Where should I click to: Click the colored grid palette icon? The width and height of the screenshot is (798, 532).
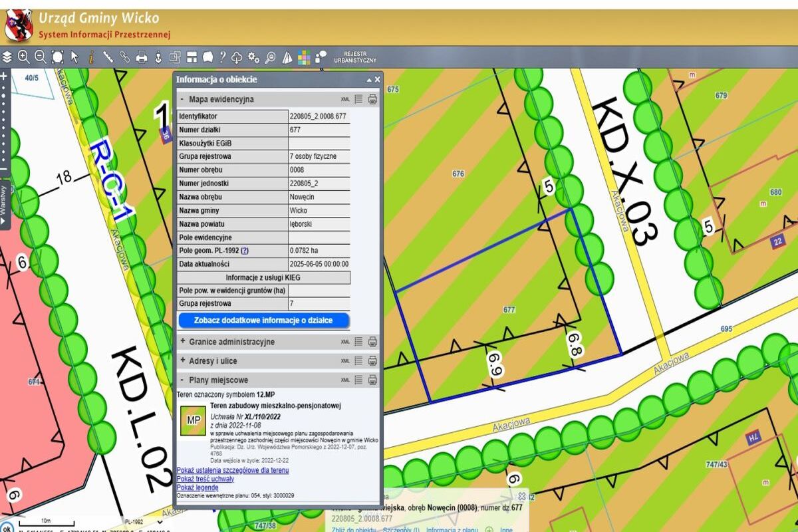pyautogui.click(x=304, y=57)
